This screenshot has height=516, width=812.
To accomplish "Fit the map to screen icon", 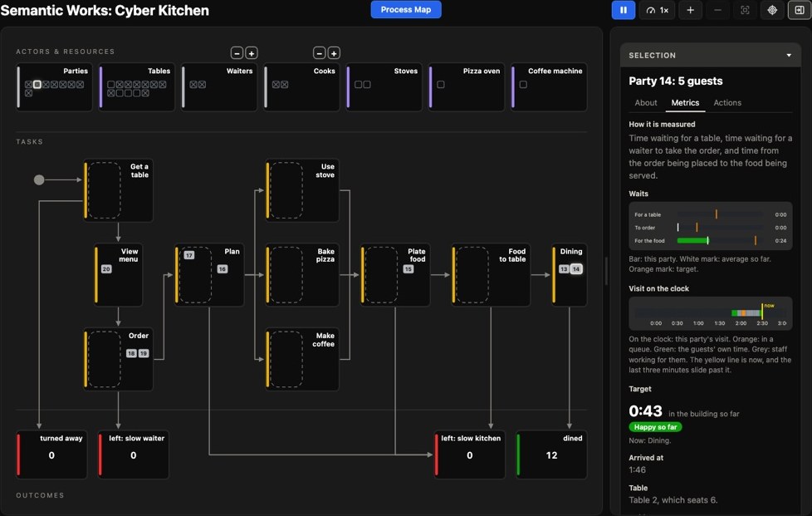I will 745,10.
